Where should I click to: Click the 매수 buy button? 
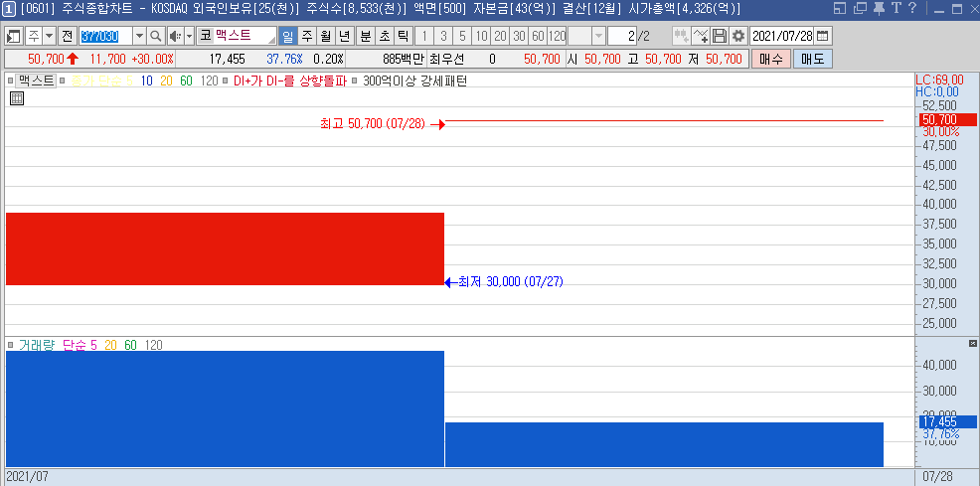pos(770,60)
